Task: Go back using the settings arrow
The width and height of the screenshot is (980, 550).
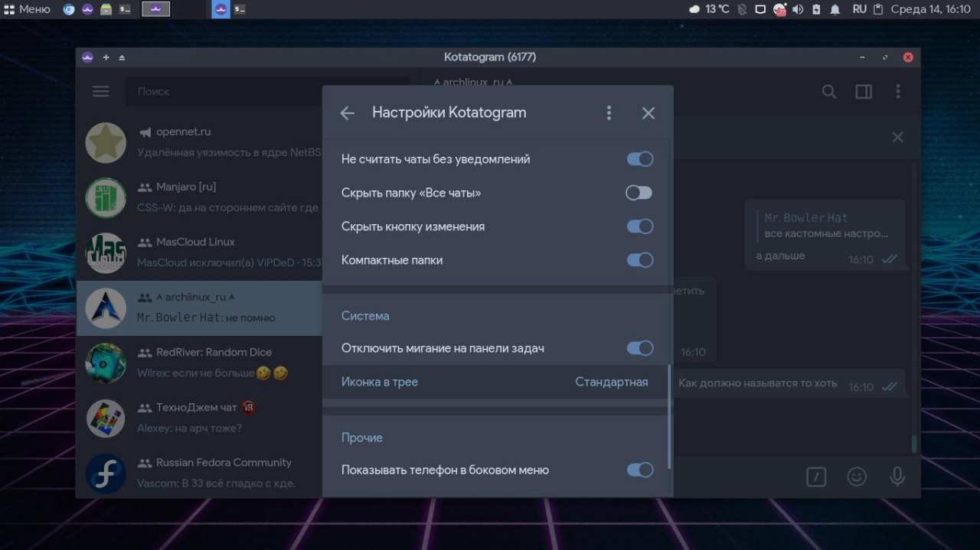Action: 348,113
